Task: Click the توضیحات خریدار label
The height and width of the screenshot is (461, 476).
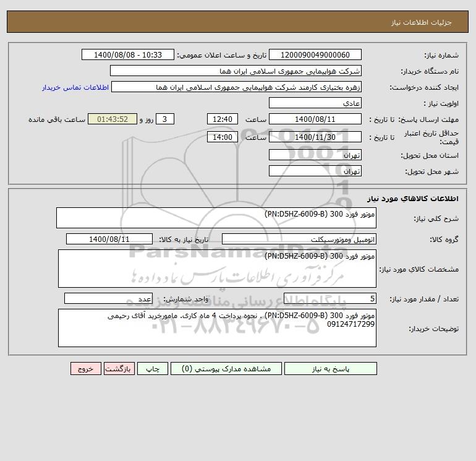Action: coord(433,329)
